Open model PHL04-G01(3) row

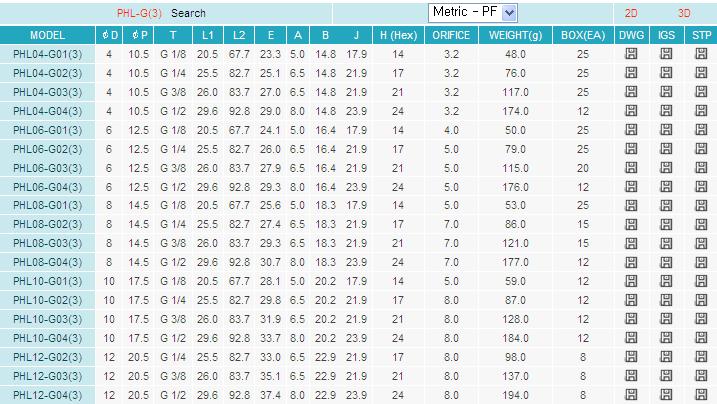coord(48,54)
